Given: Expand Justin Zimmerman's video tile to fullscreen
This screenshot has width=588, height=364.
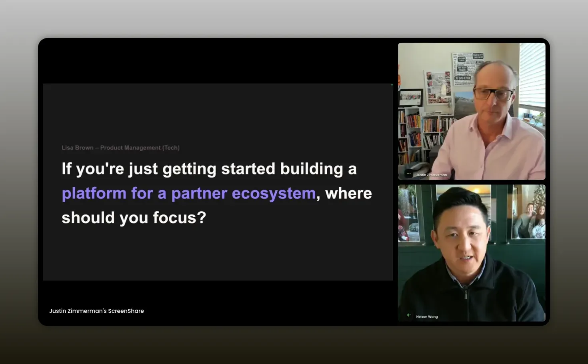Looking at the screenshot, I should point(471,111).
